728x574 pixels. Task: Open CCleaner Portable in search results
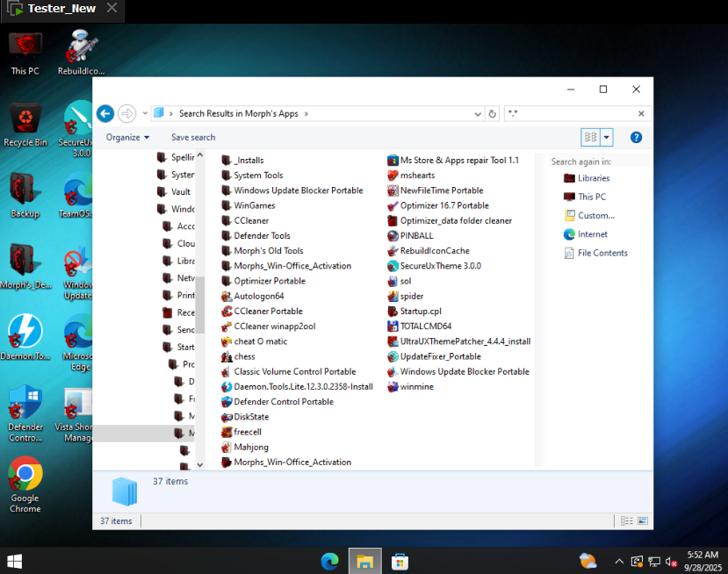pyautogui.click(x=268, y=311)
